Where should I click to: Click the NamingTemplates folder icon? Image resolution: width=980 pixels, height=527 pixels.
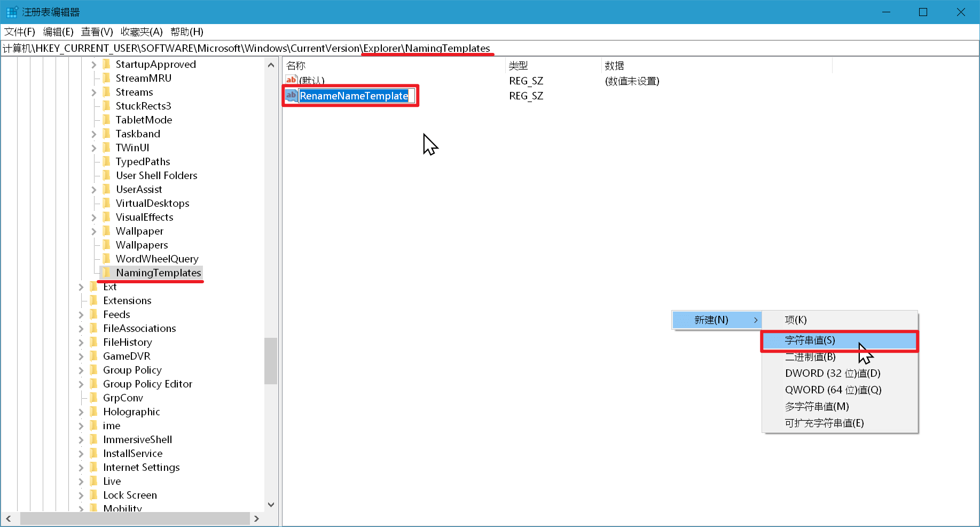(x=106, y=273)
